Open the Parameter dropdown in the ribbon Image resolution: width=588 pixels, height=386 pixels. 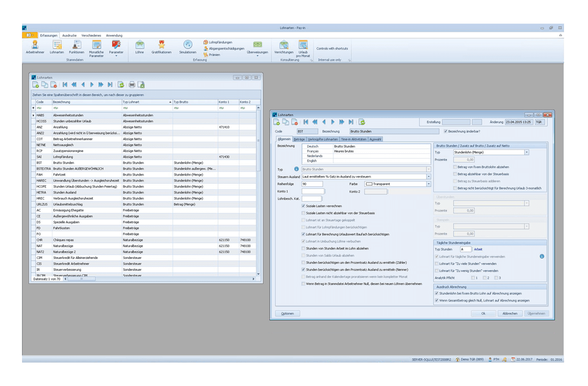point(116,49)
